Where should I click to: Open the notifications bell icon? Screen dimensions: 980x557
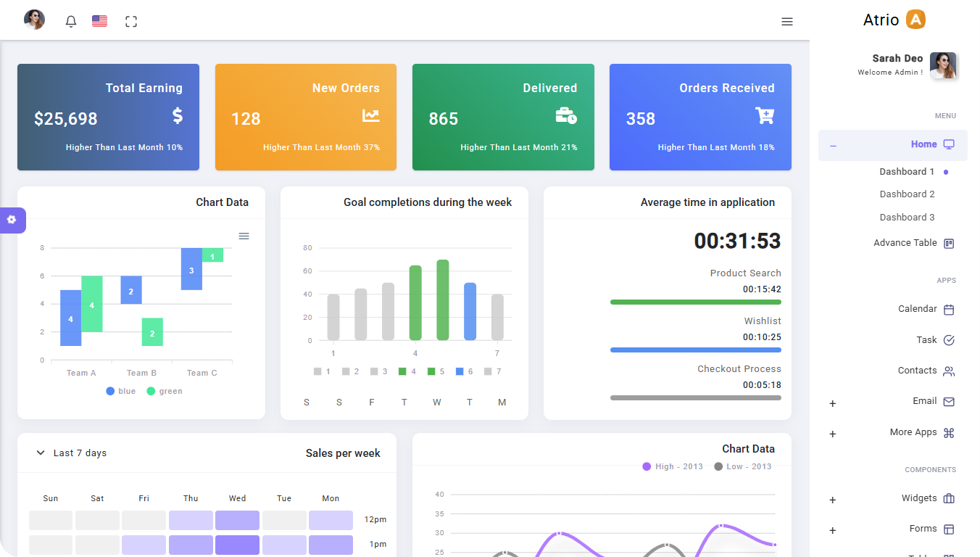[71, 22]
